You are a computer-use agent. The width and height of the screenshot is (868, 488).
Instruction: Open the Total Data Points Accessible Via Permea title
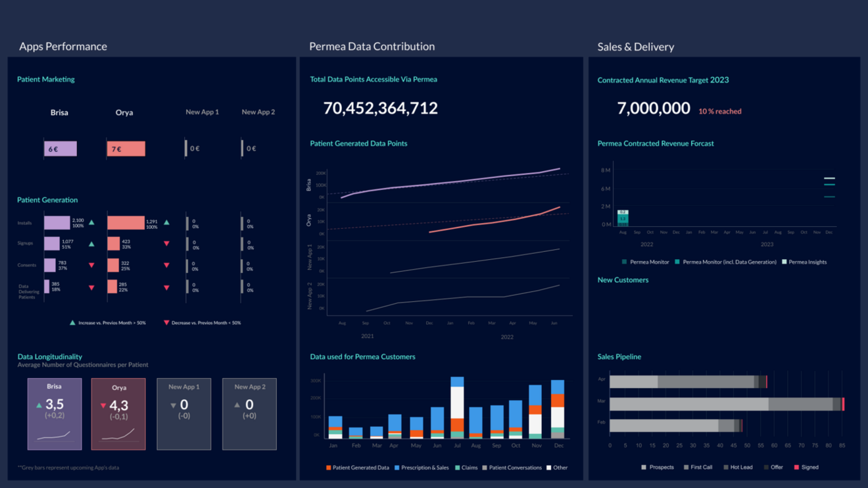(x=374, y=80)
